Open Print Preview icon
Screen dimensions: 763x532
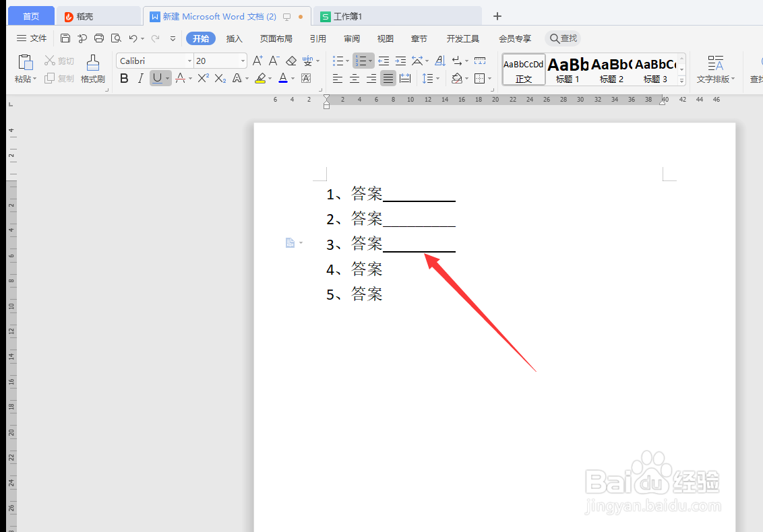[116, 38]
